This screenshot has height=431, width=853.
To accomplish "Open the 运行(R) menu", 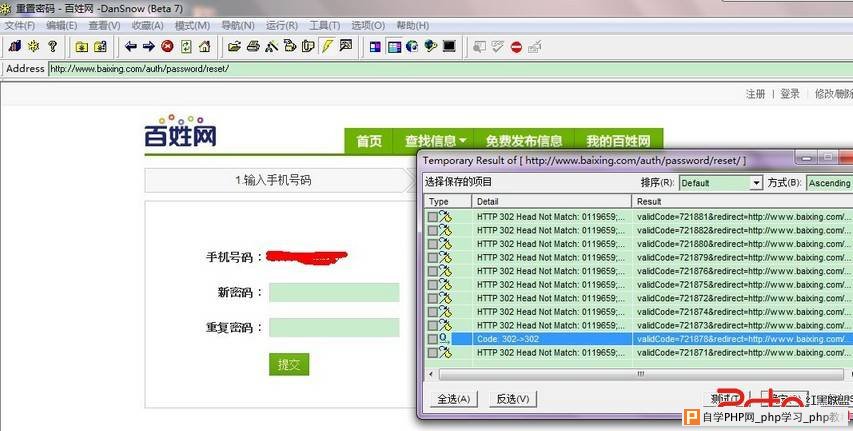I will click(x=282, y=26).
